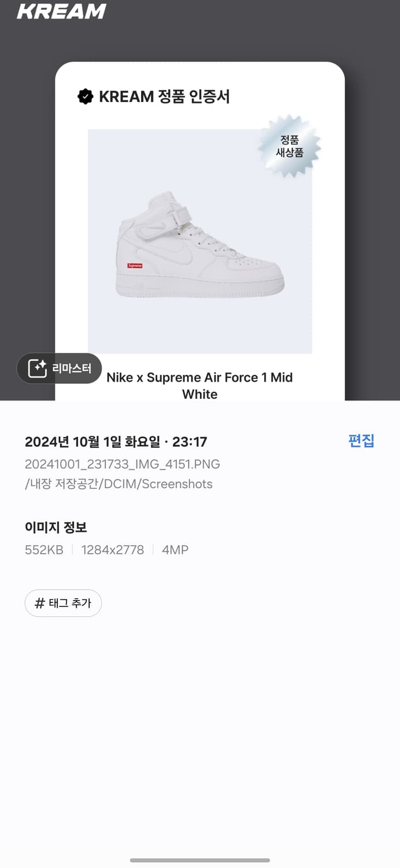Click 태그 추가 to add a tag

point(63,603)
